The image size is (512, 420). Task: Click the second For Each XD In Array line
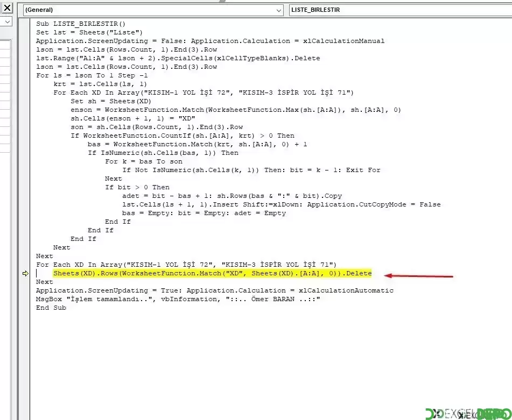(x=186, y=265)
